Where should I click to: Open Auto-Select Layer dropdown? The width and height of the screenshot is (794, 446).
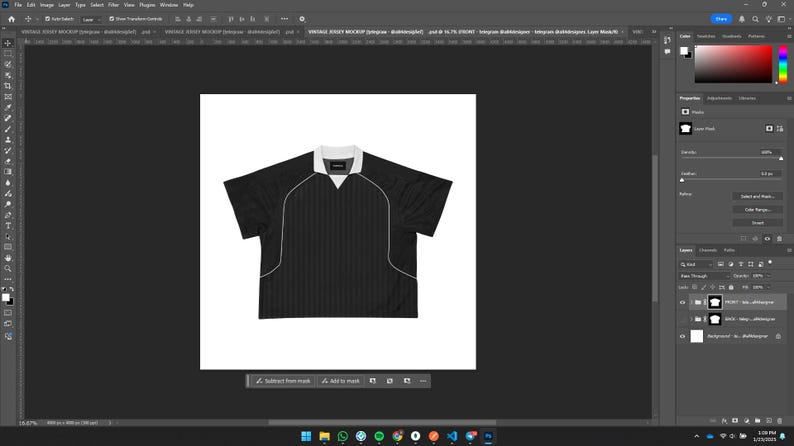point(91,19)
